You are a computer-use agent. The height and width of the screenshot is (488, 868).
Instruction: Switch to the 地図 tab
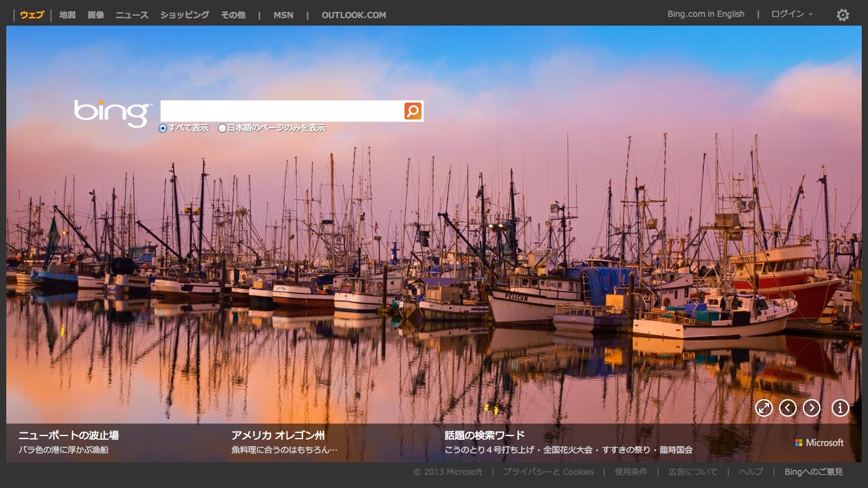click(x=67, y=15)
